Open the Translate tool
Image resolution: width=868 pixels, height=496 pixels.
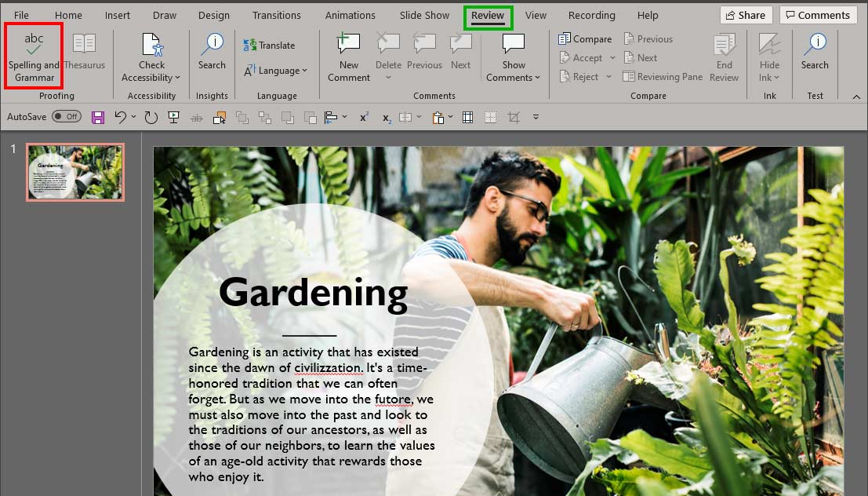tap(271, 45)
